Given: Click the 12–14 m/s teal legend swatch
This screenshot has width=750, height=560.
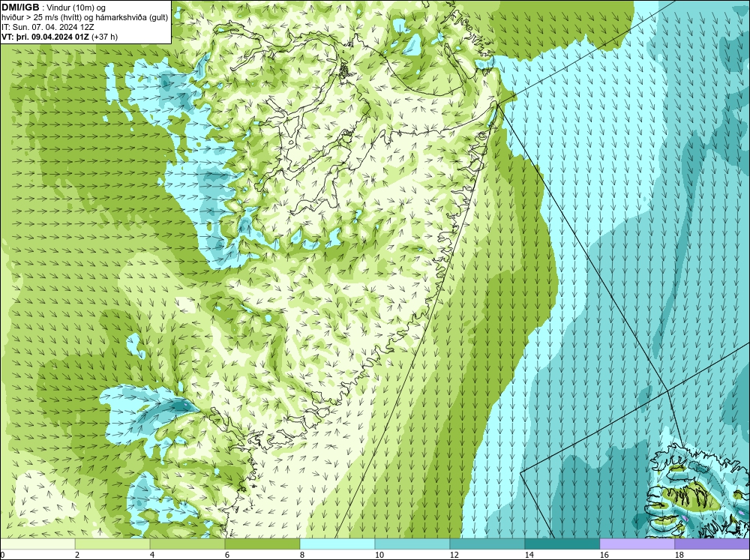Looking at the screenshot, I should point(487,544).
